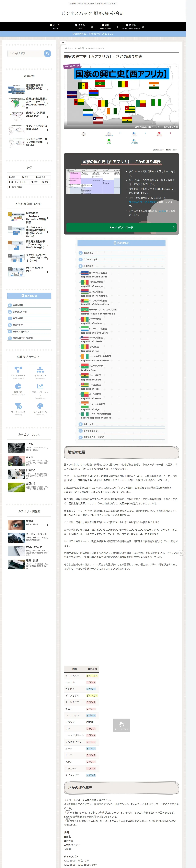Click the Gambia flag in contents
The image size is (196, 868).
[x=85, y=292]
